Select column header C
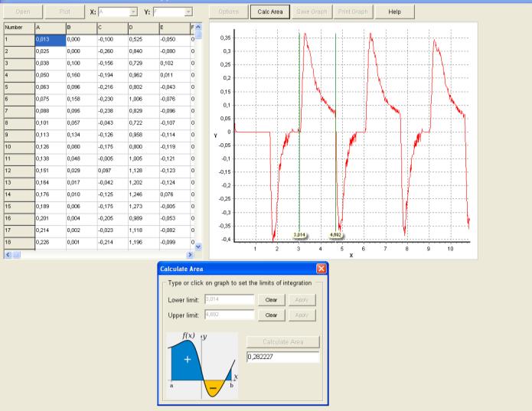532x411 pixels. 113,28
